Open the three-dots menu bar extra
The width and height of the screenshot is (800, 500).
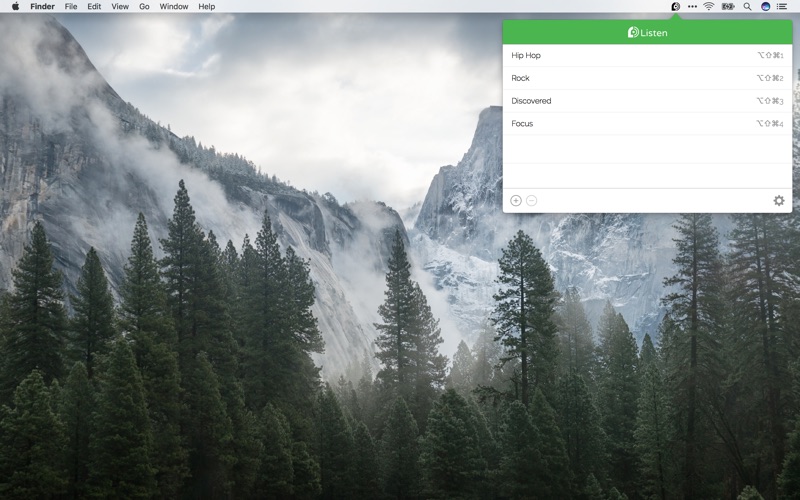coord(692,7)
